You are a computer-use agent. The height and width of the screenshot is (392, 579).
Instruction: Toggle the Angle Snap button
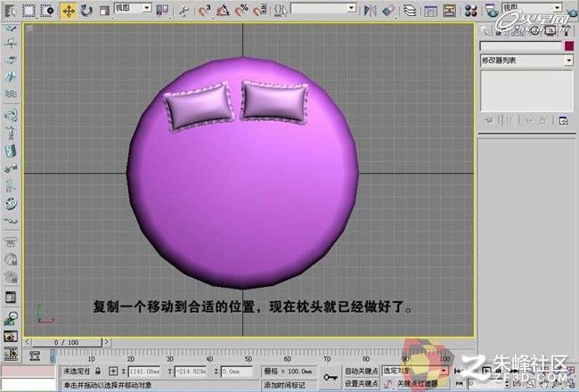(223, 11)
